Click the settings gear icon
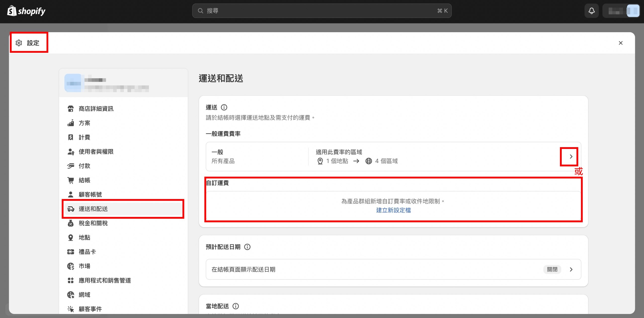Viewport: 644px width, 318px height. coord(19,43)
